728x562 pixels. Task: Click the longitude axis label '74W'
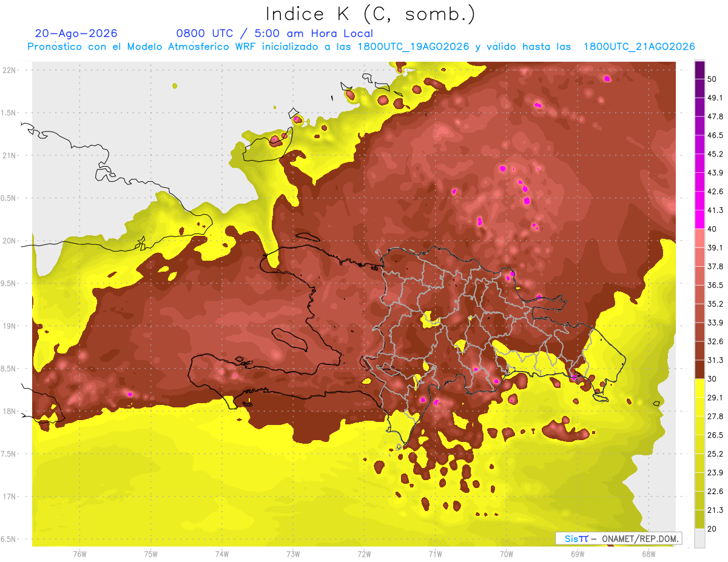pos(221,554)
